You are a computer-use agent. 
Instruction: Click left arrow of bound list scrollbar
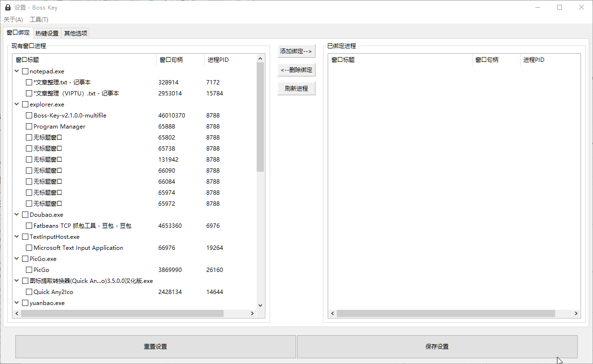[332, 314]
